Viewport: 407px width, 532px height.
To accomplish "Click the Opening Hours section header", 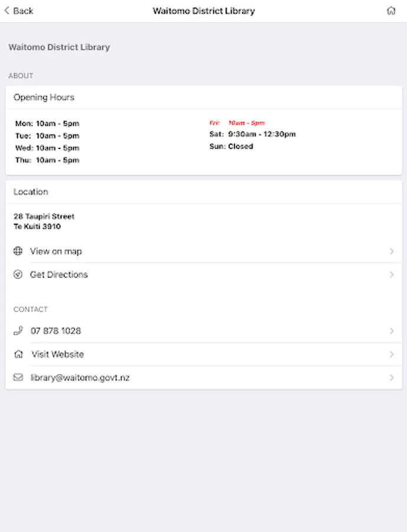I will 44,98.
